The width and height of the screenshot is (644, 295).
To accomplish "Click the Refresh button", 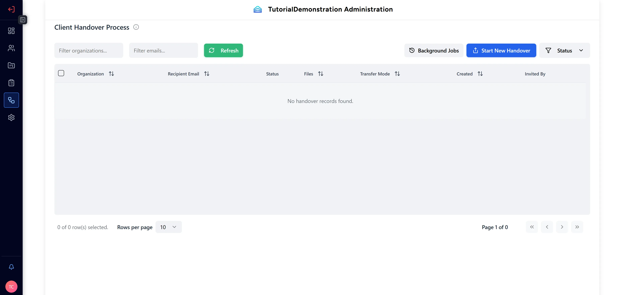I will (223, 50).
